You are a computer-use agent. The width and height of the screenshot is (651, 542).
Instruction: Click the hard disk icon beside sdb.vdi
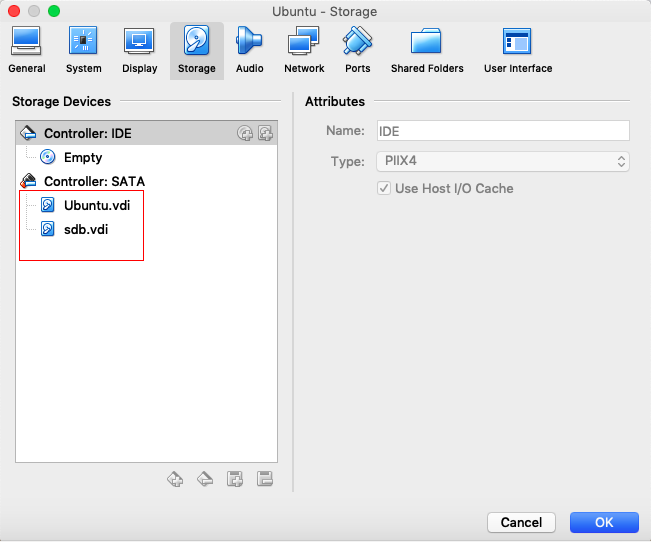pyautogui.click(x=48, y=229)
